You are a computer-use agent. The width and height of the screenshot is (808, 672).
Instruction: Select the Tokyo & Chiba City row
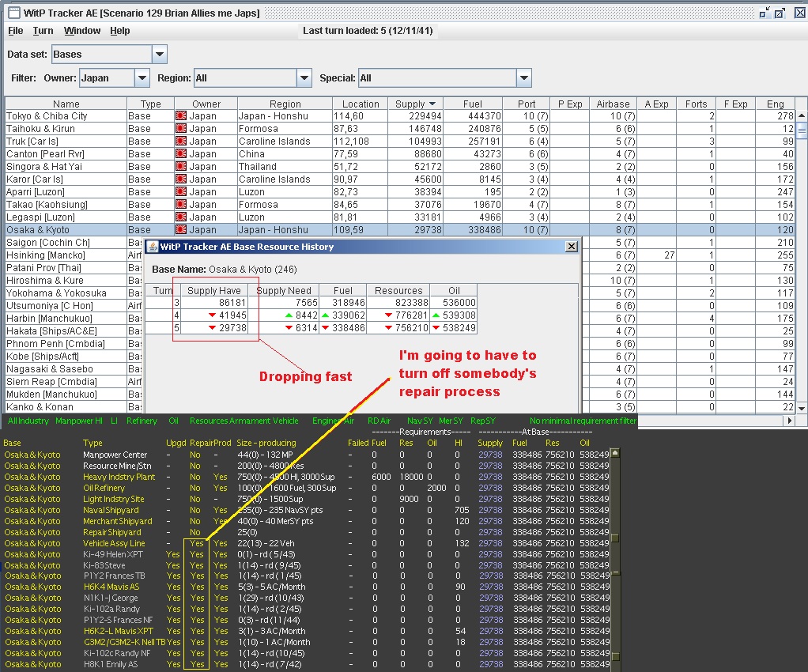[400, 116]
